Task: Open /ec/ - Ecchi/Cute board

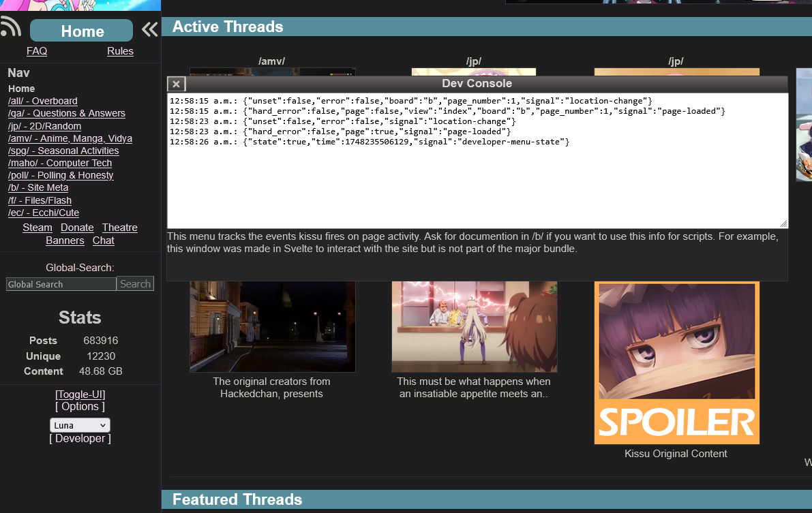Action: tap(44, 213)
